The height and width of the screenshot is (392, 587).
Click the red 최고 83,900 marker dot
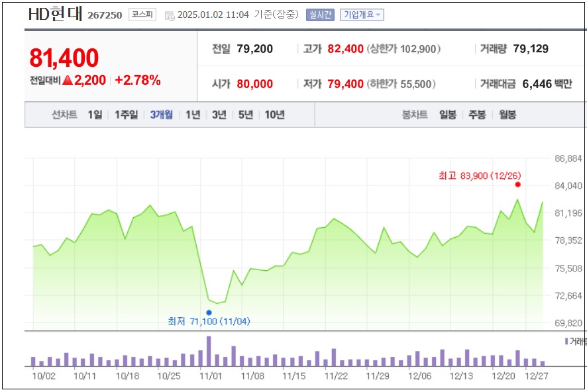(x=517, y=184)
